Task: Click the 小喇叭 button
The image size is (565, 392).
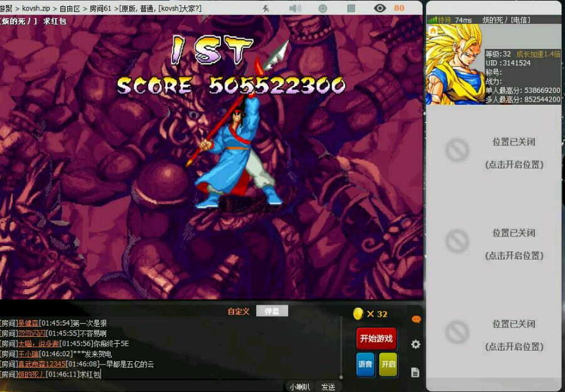Action: point(299,387)
